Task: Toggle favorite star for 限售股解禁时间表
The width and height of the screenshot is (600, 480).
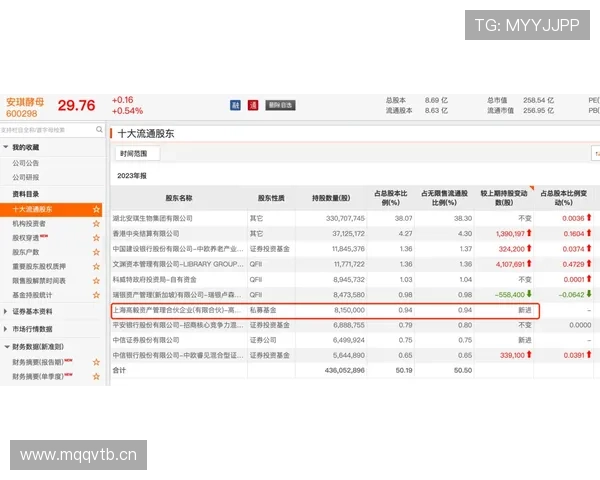Action: point(96,281)
